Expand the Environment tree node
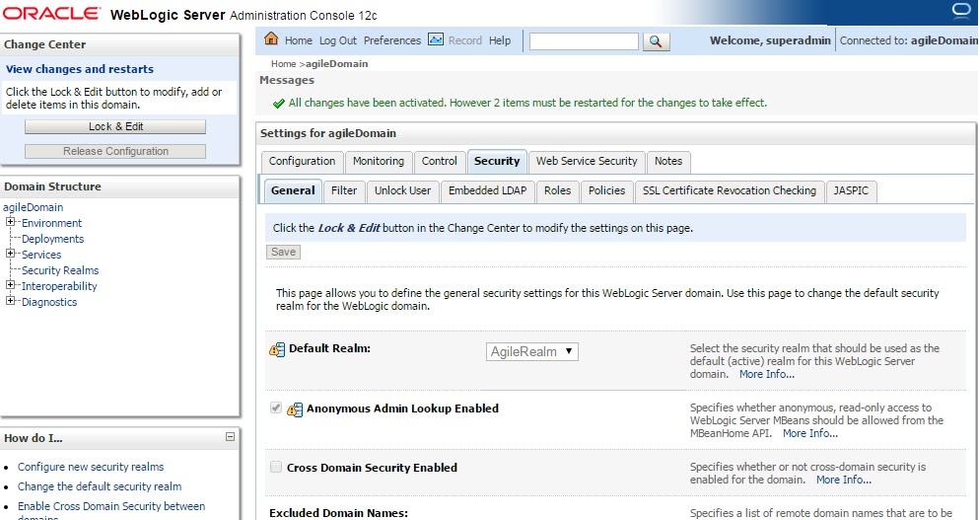This screenshot has height=520, width=980. [x=10, y=222]
